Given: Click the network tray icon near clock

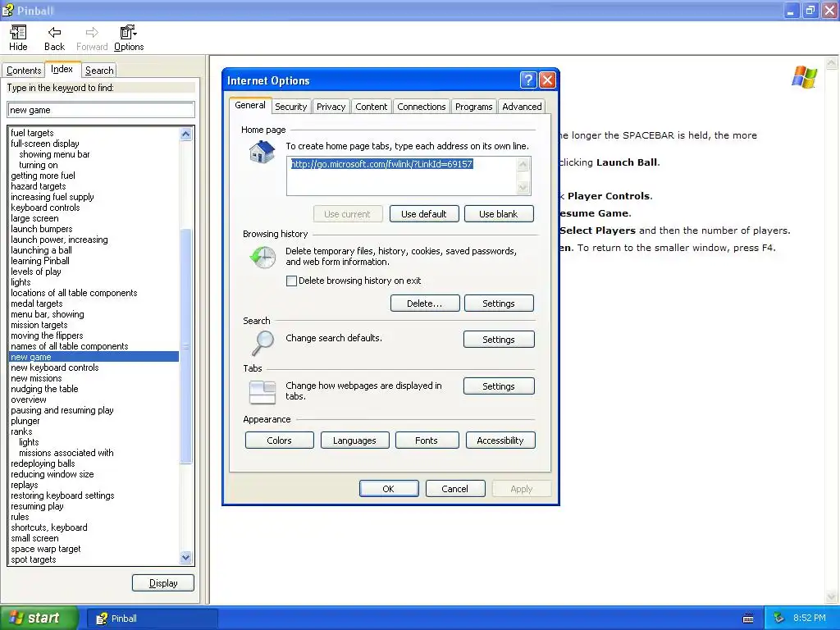Looking at the screenshot, I should 779,619.
